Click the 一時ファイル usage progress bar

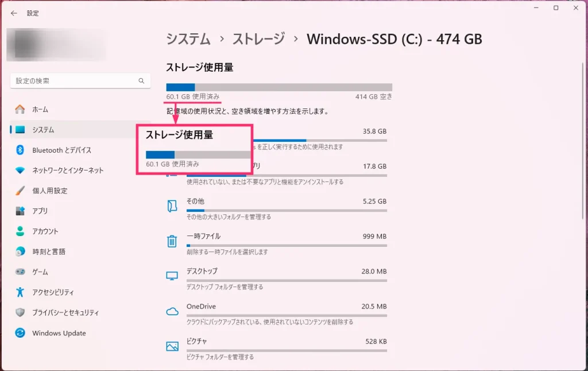[287, 245]
